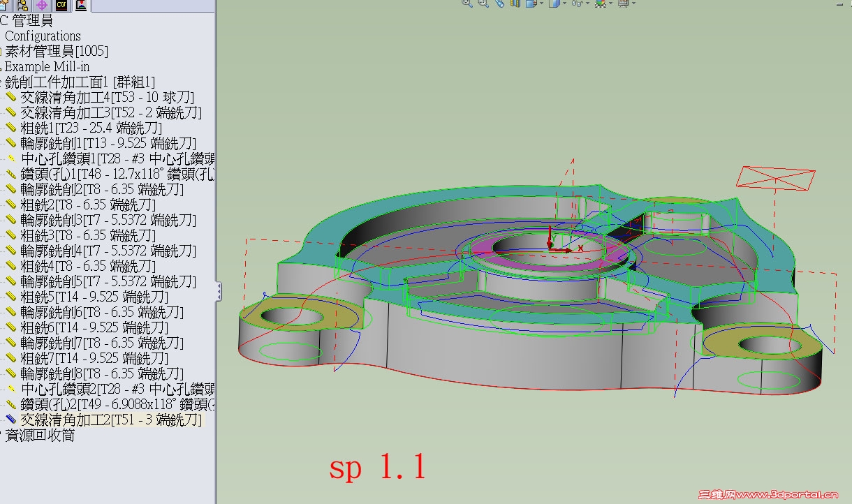Viewport: 852px width, 504px height.
Task: Click Zoom to Area magnifier icon
Action: click(x=483, y=3)
